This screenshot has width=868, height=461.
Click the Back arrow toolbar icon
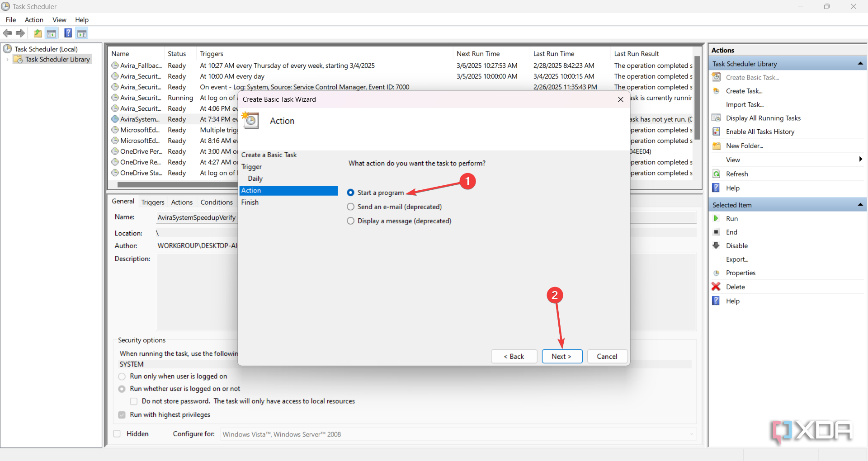[x=7, y=33]
